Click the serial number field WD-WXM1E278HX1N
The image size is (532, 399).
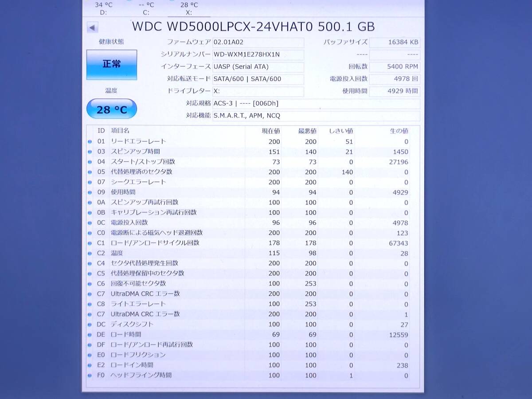point(258,55)
